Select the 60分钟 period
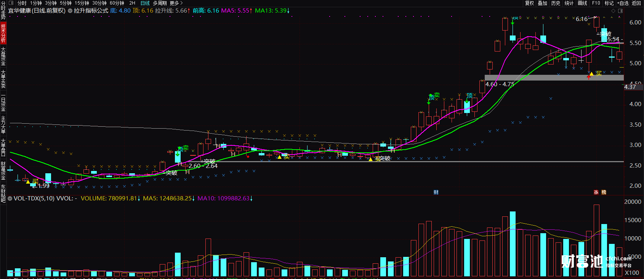Viewport: 644px width, 279px height. click(x=117, y=3)
